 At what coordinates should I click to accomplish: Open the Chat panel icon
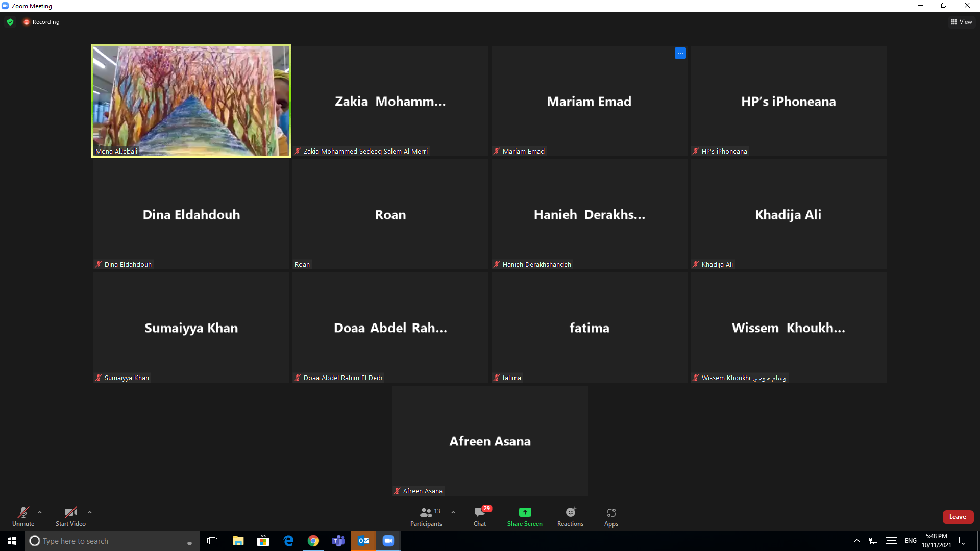tap(479, 512)
